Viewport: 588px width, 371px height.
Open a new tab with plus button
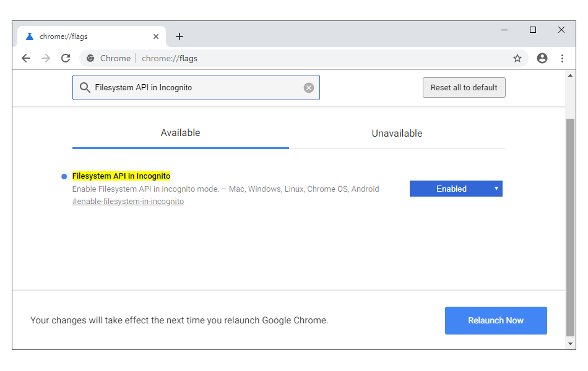pos(179,36)
